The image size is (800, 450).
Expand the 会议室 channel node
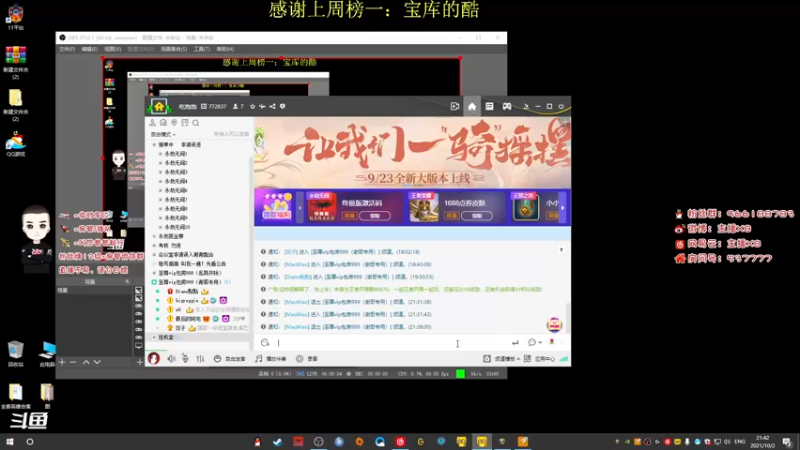tap(155, 255)
